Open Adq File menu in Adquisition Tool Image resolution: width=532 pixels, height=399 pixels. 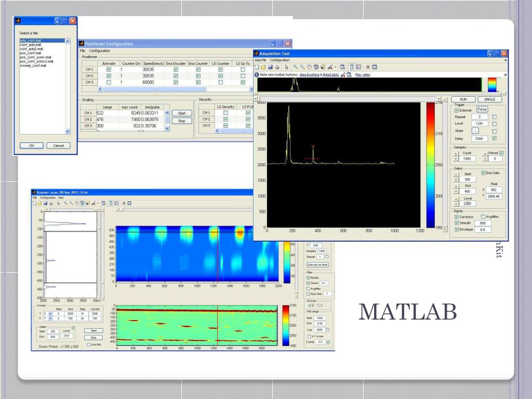coord(261,60)
